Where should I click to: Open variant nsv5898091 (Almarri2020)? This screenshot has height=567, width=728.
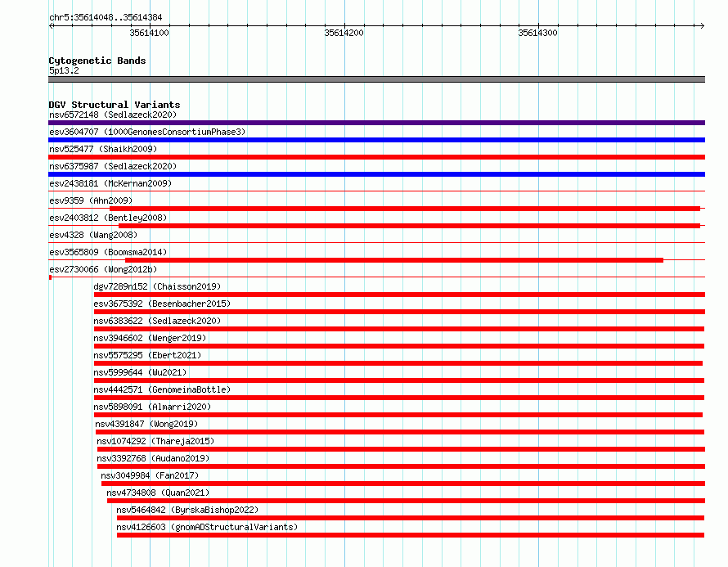click(152, 407)
